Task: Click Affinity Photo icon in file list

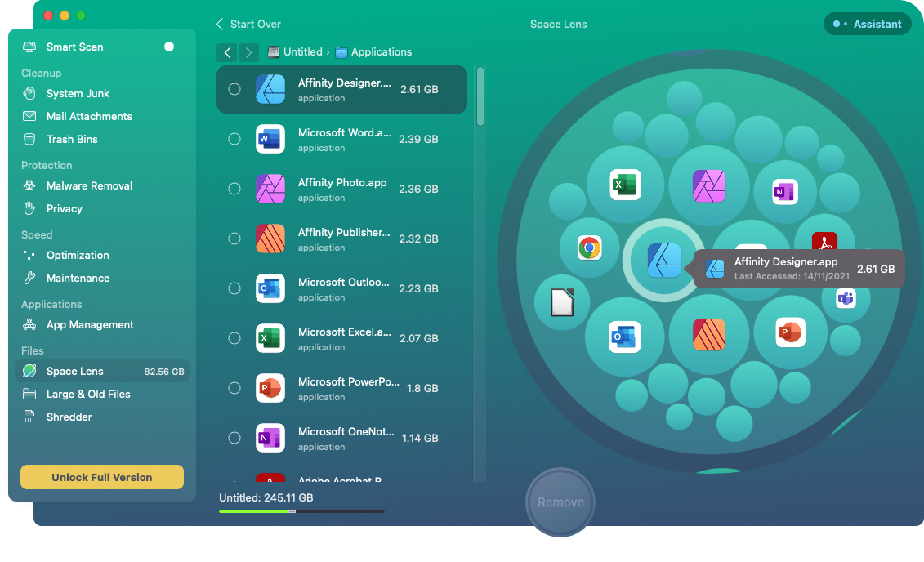Action: pos(270,189)
